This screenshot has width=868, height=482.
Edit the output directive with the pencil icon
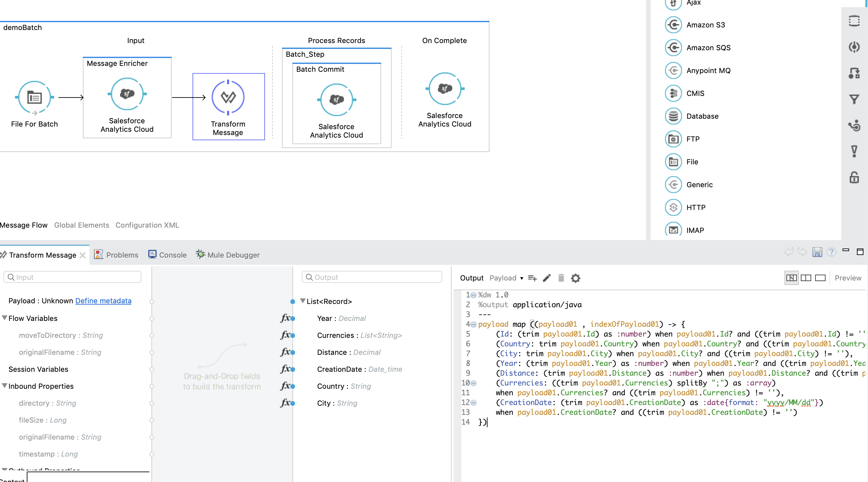[x=547, y=278]
